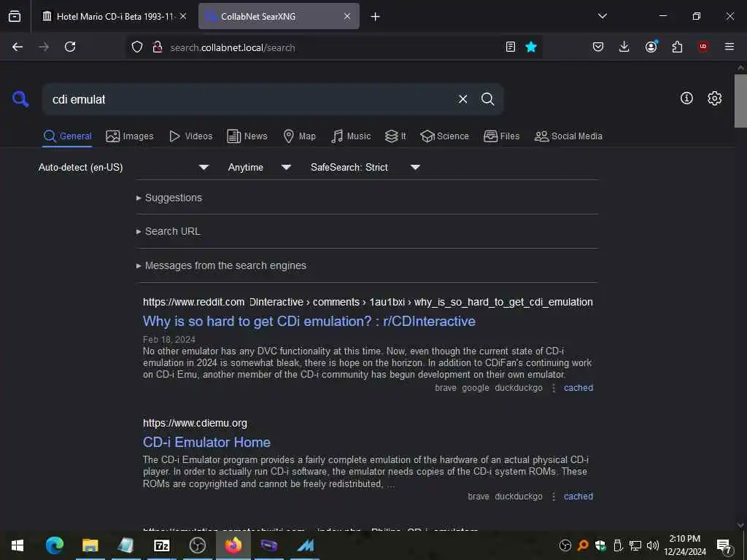This screenshot has height=560, width=747.
Task: Expand the Search URL section
Action: [x=172, y=231]
